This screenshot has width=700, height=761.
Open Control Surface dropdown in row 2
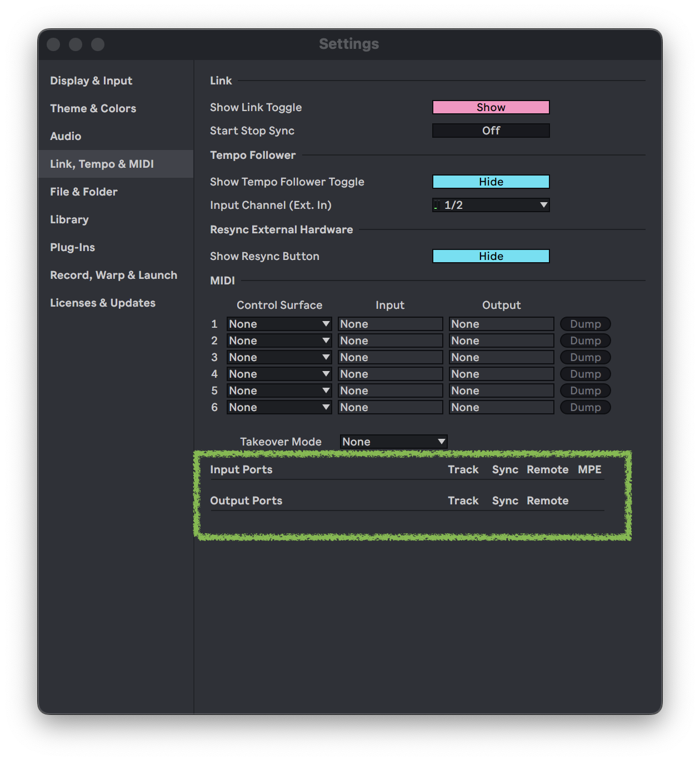[279, 341]
